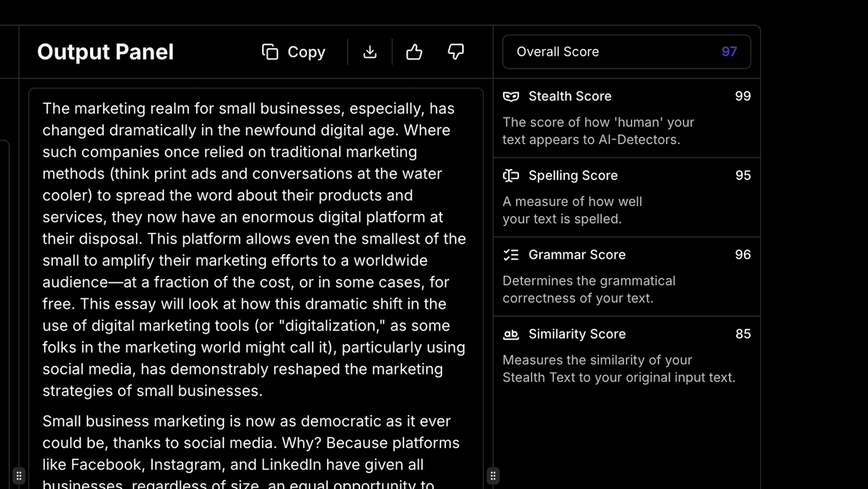
Task: Select the Grammar Score row
Action: [627, 277]
